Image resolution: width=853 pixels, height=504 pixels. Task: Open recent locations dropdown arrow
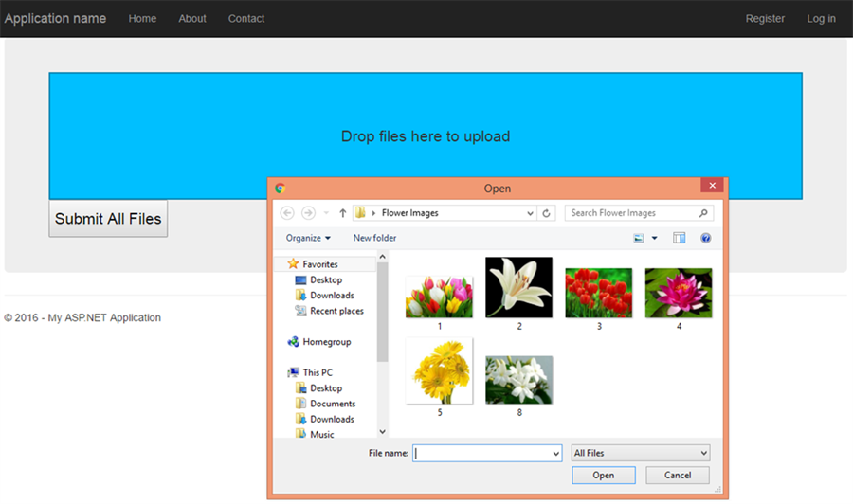tap(326, 213)
